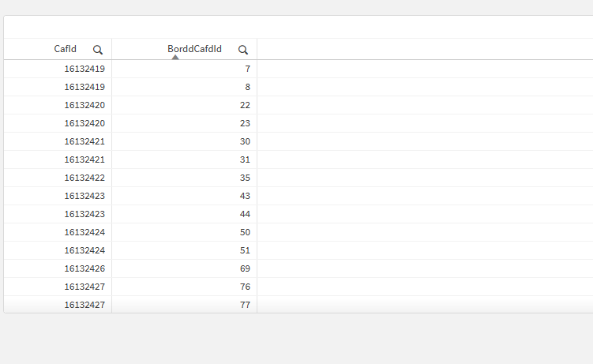593x364 pixels.
Task: Choose the BorddCafdId value 50
Action: [x=245, y=232]
